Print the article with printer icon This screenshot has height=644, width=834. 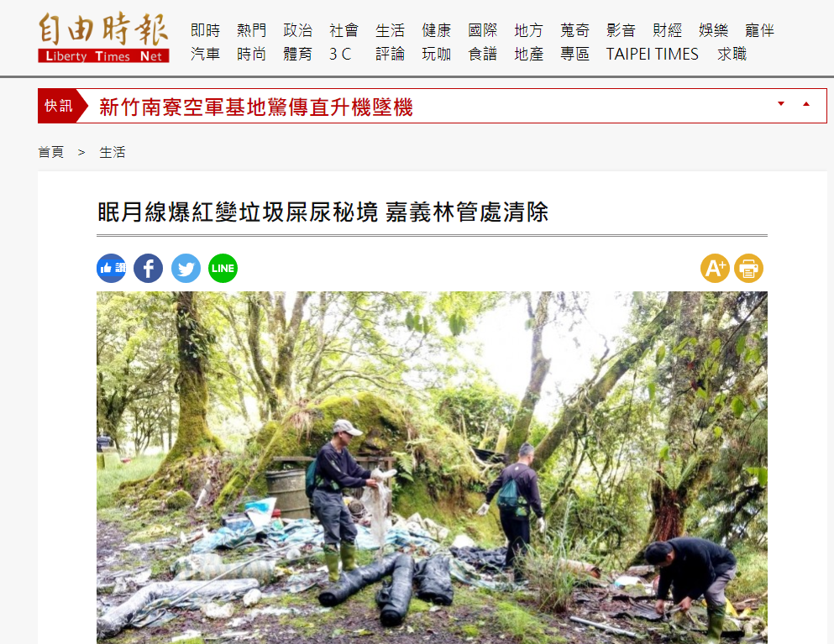pos(749,268)
